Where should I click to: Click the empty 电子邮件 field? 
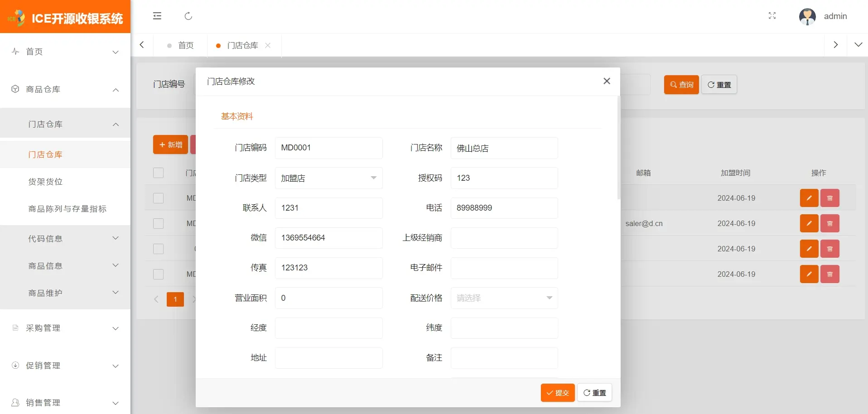click(504, 268)
